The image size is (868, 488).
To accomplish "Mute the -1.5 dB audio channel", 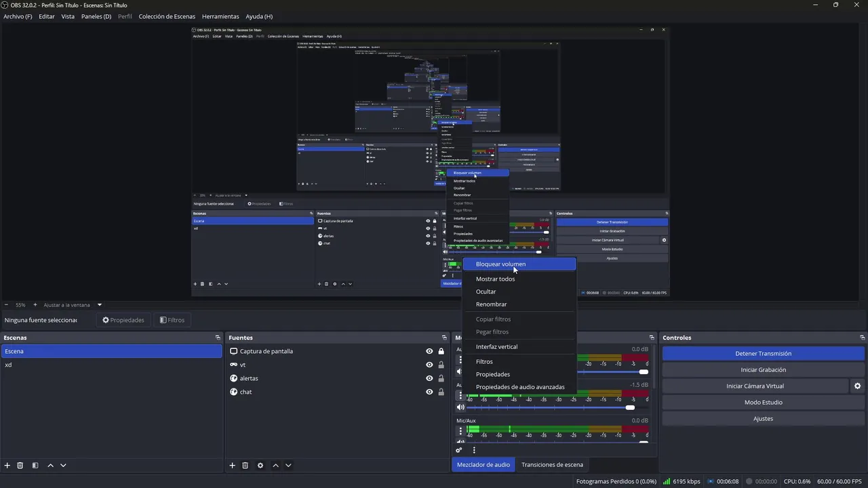I will coord(461,407).
